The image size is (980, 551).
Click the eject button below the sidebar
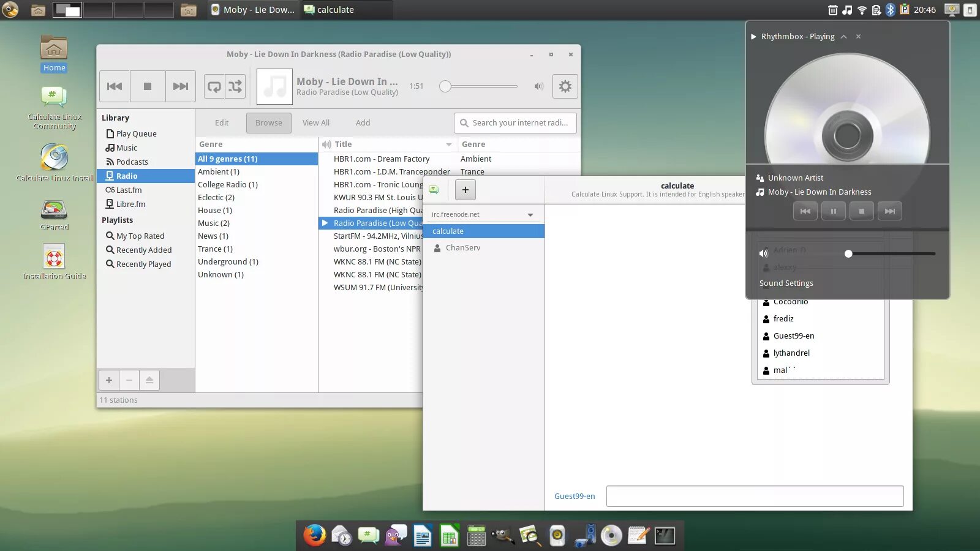point(149,380)
